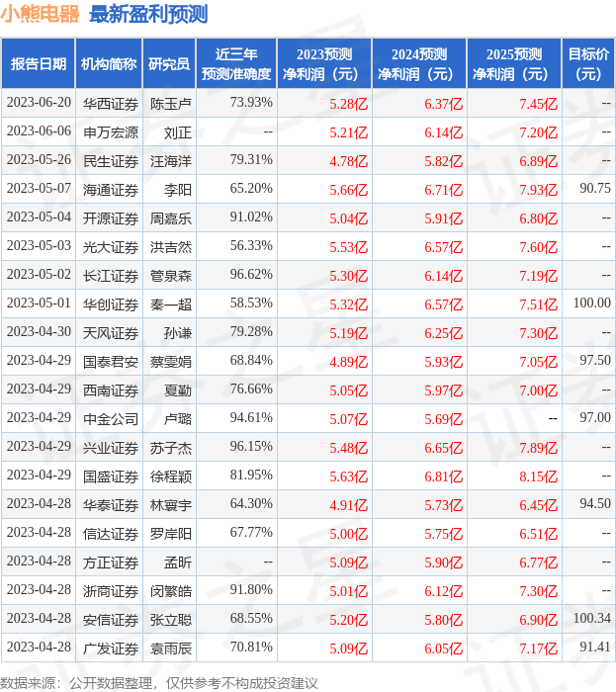Click 国盛证券 institution cell
The width and height of the screenshot is (616, 692).
pos(111,476)
